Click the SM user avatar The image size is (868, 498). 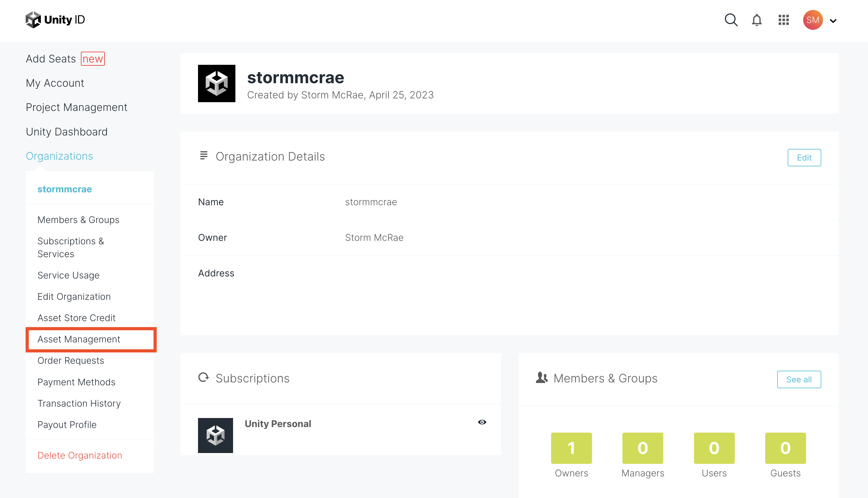(x=813, y=20)
